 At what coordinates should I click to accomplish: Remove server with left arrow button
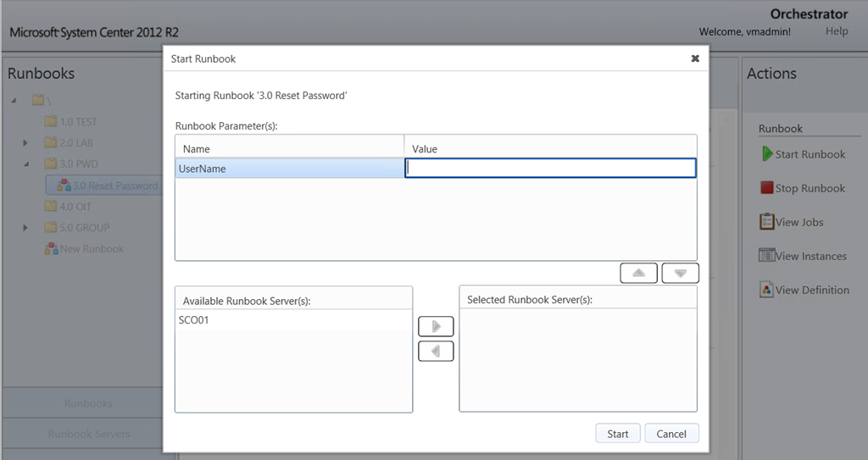pyautogui.click(x=436, y=351)
